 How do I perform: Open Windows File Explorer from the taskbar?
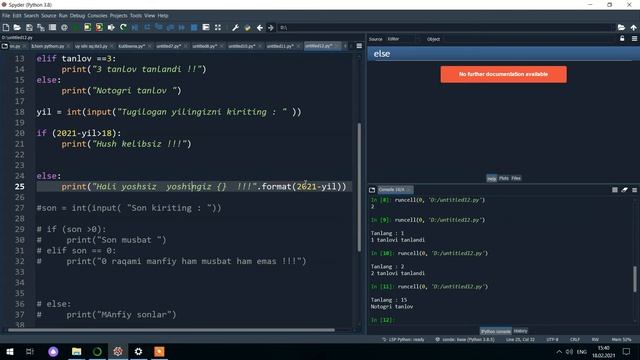(76, 351)
